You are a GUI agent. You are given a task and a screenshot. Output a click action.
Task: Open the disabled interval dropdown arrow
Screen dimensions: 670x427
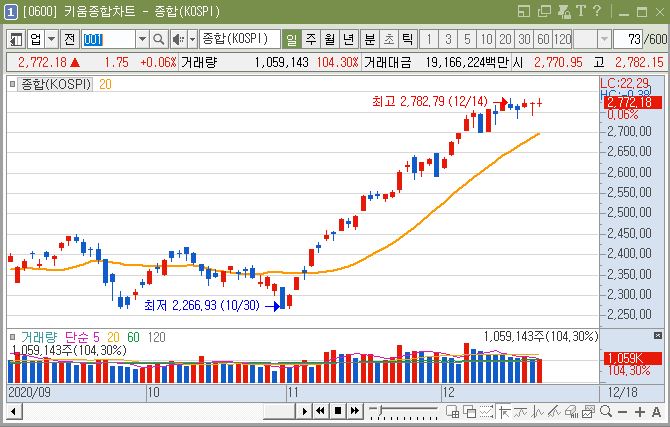coord(604,40)
